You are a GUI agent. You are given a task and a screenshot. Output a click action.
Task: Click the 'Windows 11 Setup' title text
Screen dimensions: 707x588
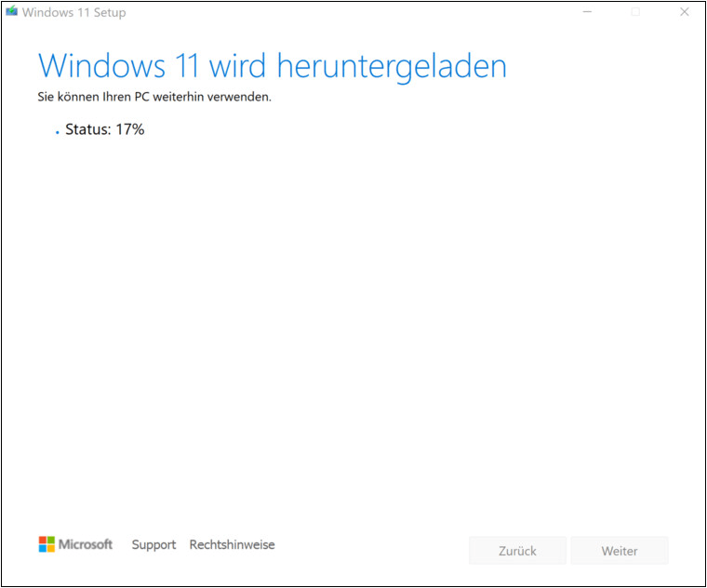[73, 12]
